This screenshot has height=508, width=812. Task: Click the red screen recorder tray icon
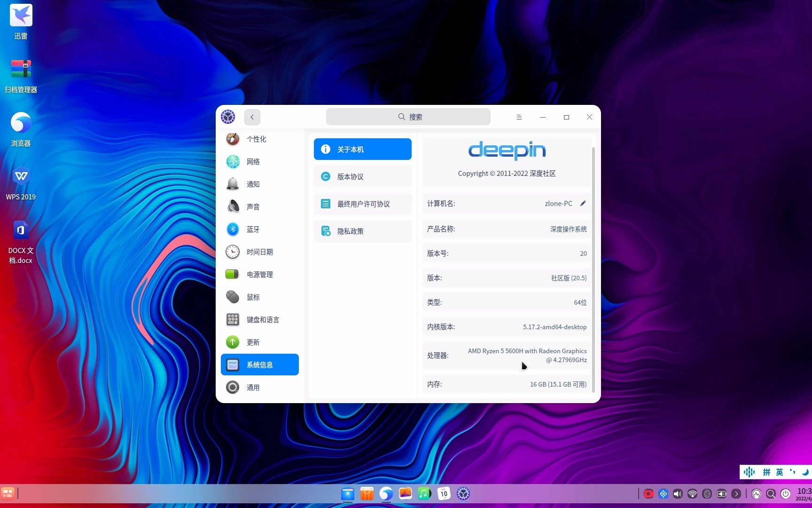pyautogui.click(x=648, y=493)
